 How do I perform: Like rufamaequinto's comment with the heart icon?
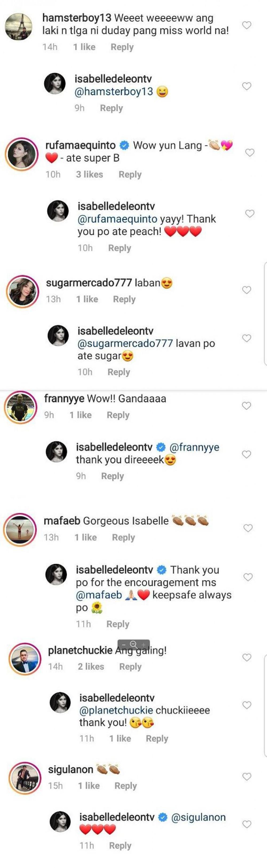pos(249,153)
